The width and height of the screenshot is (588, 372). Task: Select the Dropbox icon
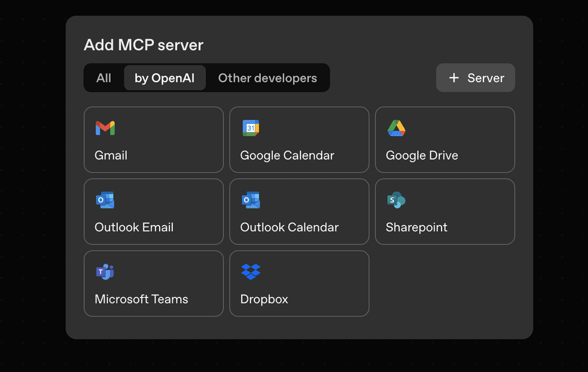pos(251,272)
